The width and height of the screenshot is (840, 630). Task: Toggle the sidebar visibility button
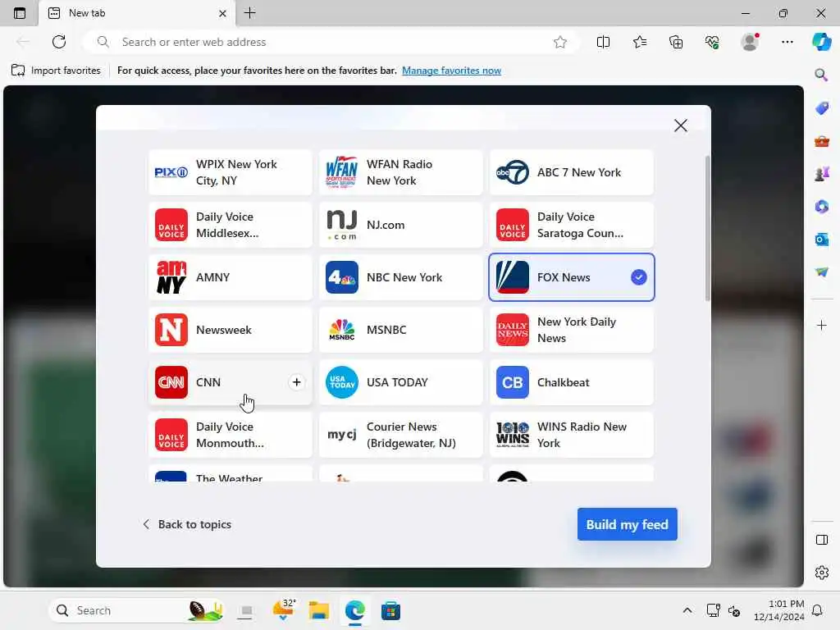pyautogui.click(x=821, y=540)
